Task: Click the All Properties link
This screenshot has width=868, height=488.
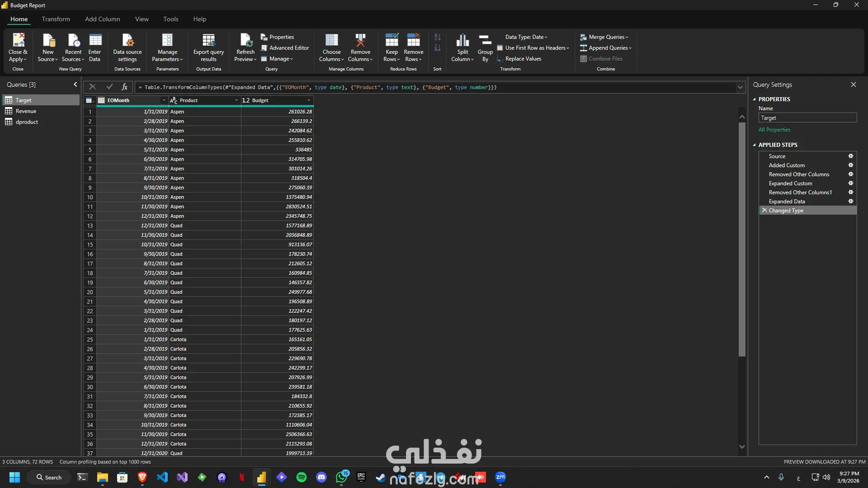Action: [x=774, y=130]
